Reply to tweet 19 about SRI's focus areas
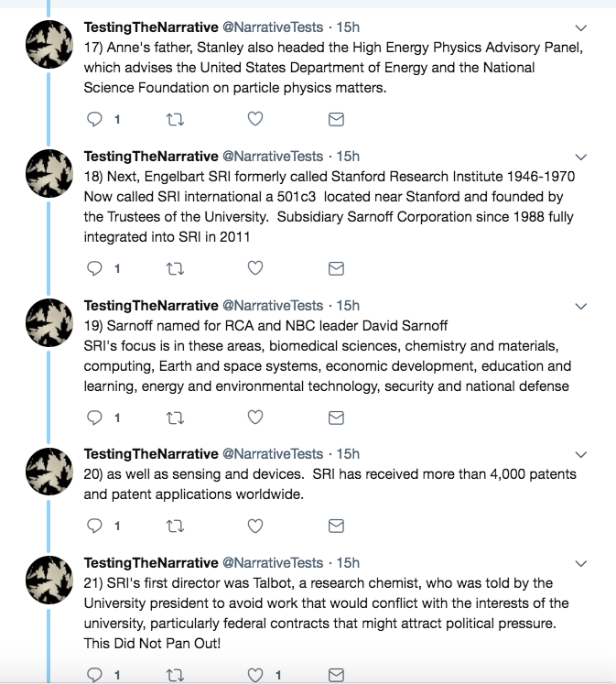This screenshot has width=616, height=684. coord(94,418)
